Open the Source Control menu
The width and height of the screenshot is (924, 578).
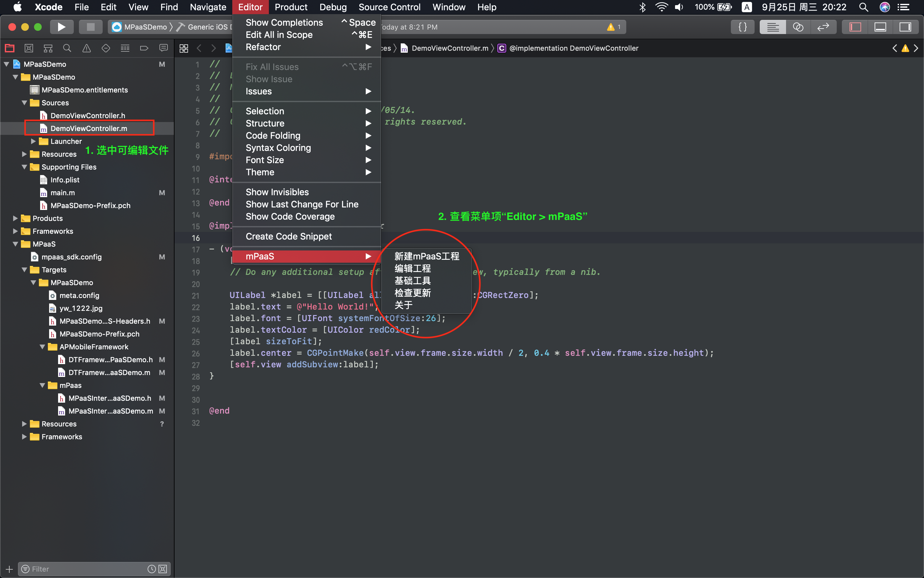pyautogui.click(x=389, y=7)
